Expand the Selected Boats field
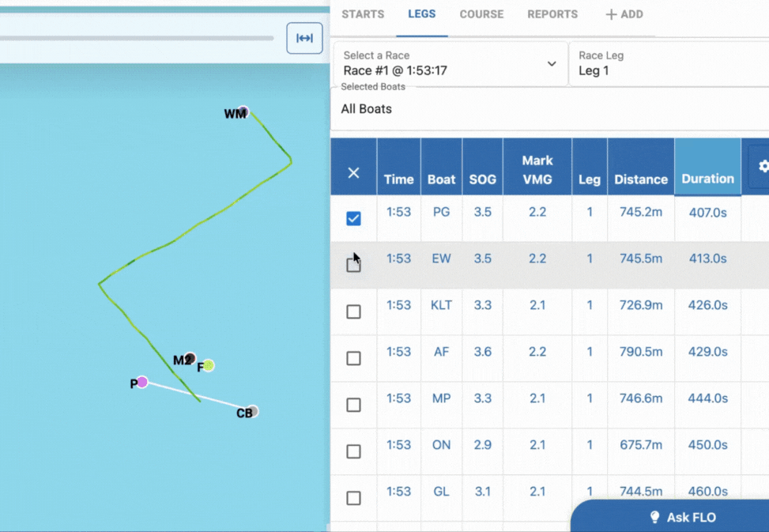 coord(549,108)
